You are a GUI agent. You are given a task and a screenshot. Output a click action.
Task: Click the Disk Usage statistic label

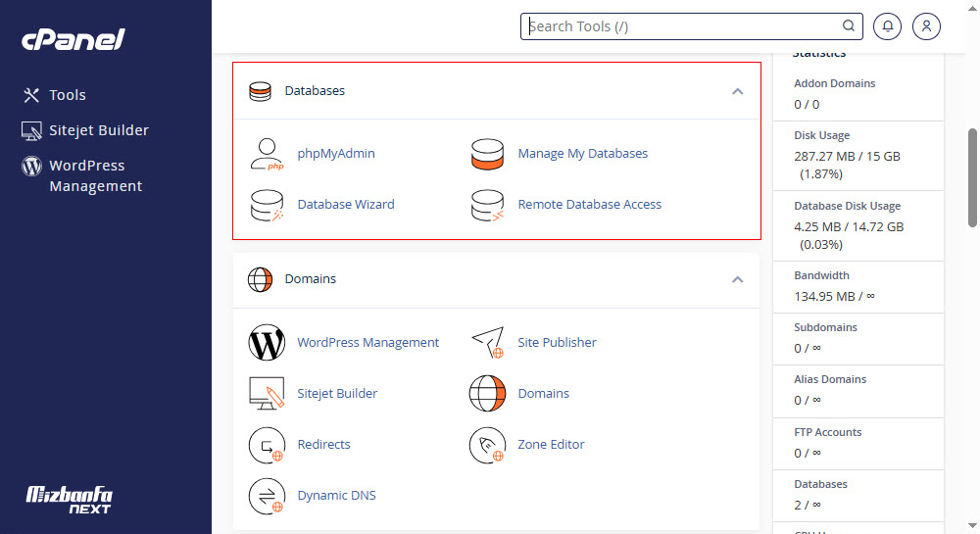pos(821,135)
